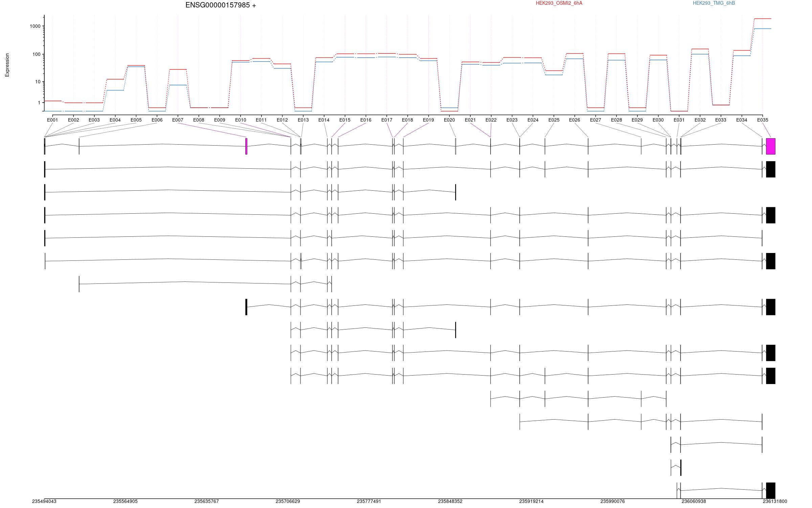Click exon label E022
Screen dimensions: 812x508
pos(491,120)
